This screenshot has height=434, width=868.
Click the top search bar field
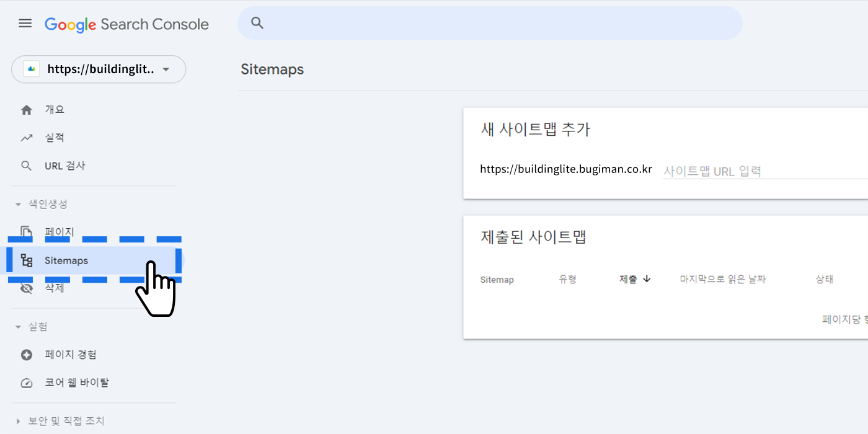490,24
